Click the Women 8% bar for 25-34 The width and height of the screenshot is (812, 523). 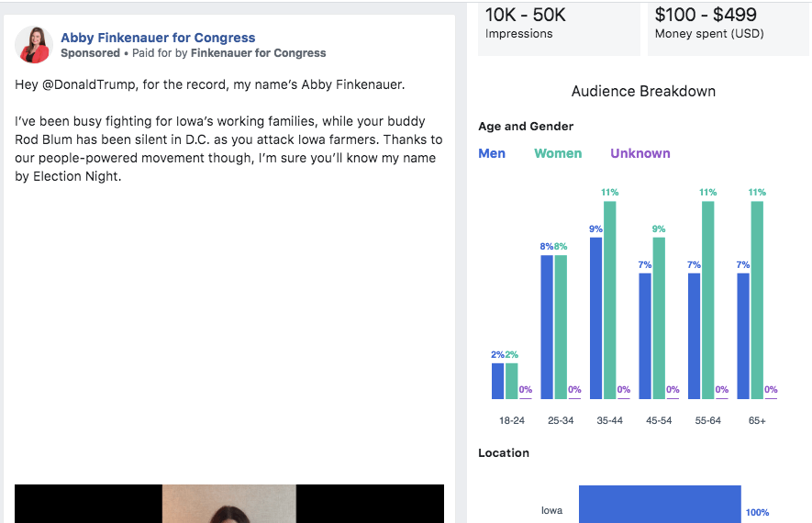(561, 327)
